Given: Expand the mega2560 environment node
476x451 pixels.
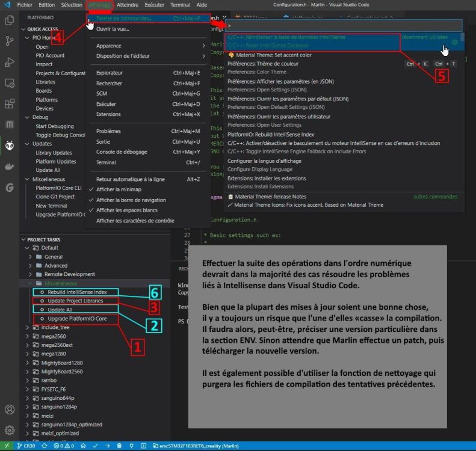Looking at the screenshot, I should click(x=27, y=336).
